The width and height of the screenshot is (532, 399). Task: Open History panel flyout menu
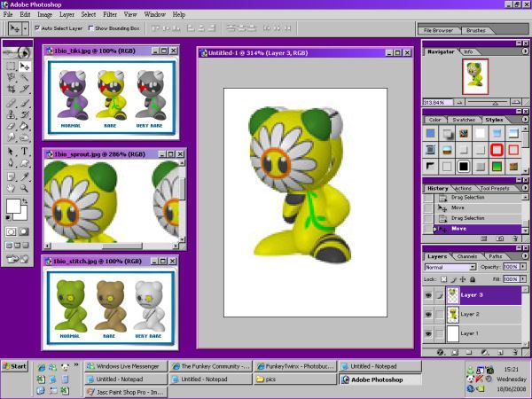(525, 188)
